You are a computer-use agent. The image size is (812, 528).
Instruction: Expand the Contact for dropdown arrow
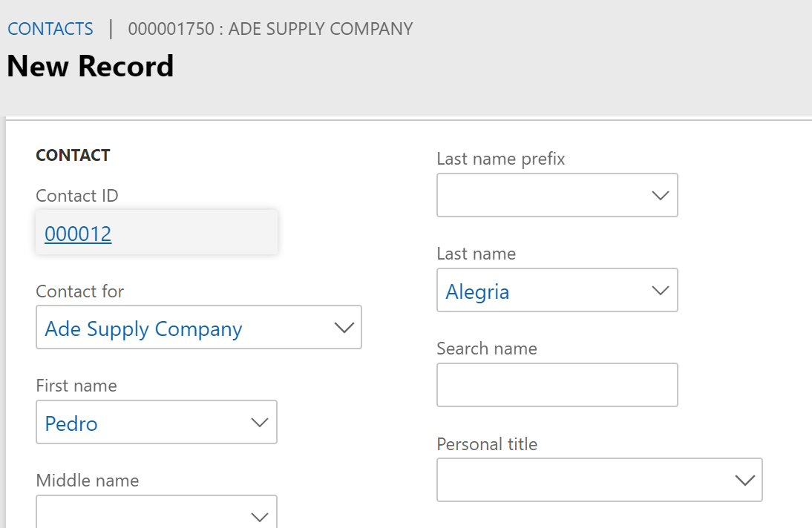coord(344,328)
